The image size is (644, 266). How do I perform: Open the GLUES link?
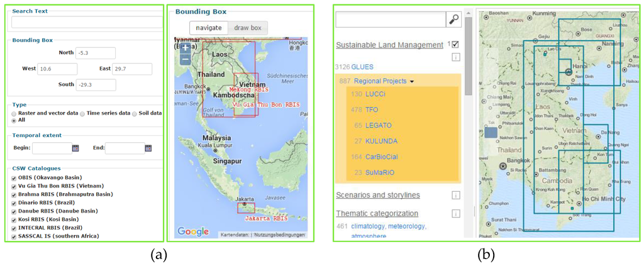tap(362, 66)
